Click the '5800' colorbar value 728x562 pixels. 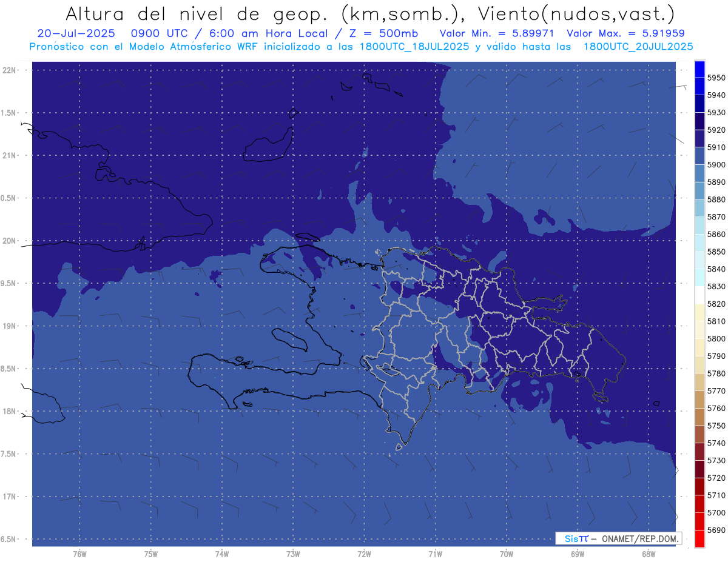[x=716, y=338]
